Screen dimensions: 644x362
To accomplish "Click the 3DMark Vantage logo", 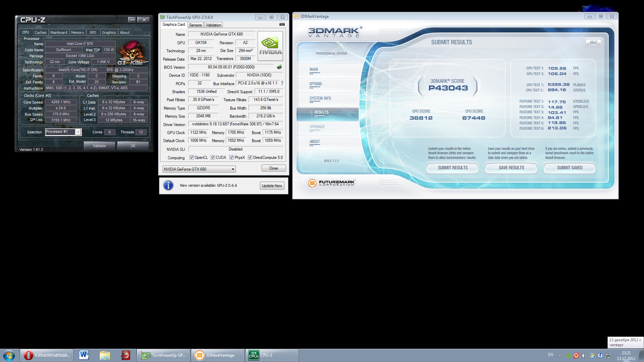I will pyautogui.click(x=335, y=32).
